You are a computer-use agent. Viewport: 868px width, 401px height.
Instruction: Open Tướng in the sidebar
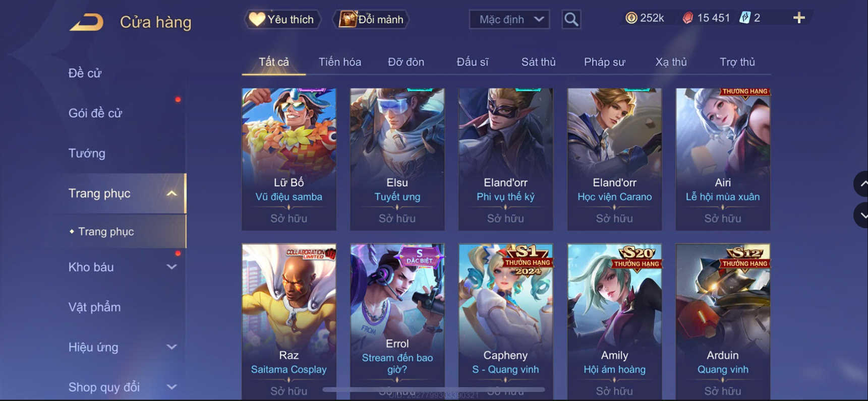[87, 153]
